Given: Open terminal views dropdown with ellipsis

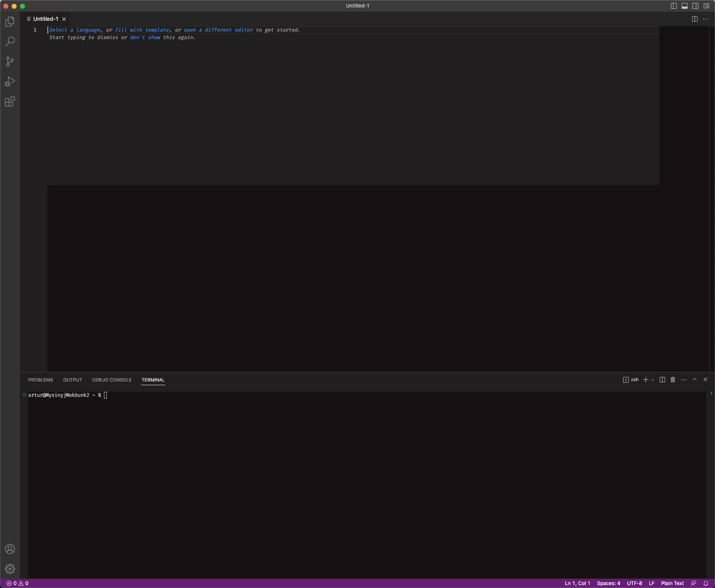Looking at the screenshot, I should pyautogui.click(x=683, y=379).
